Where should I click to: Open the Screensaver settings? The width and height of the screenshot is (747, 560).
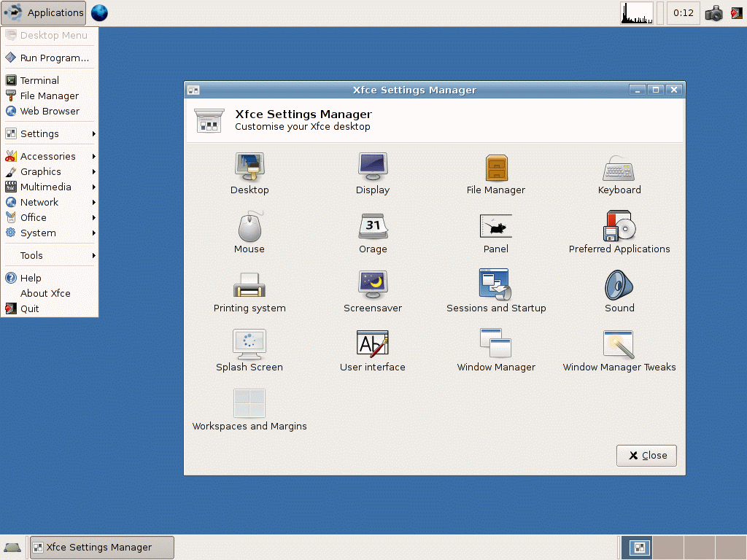373,285
